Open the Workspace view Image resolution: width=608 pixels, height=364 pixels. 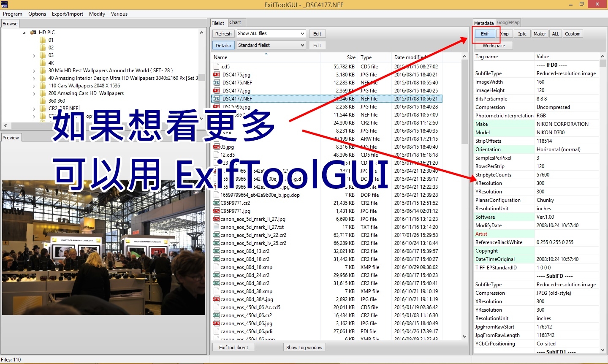494,46
